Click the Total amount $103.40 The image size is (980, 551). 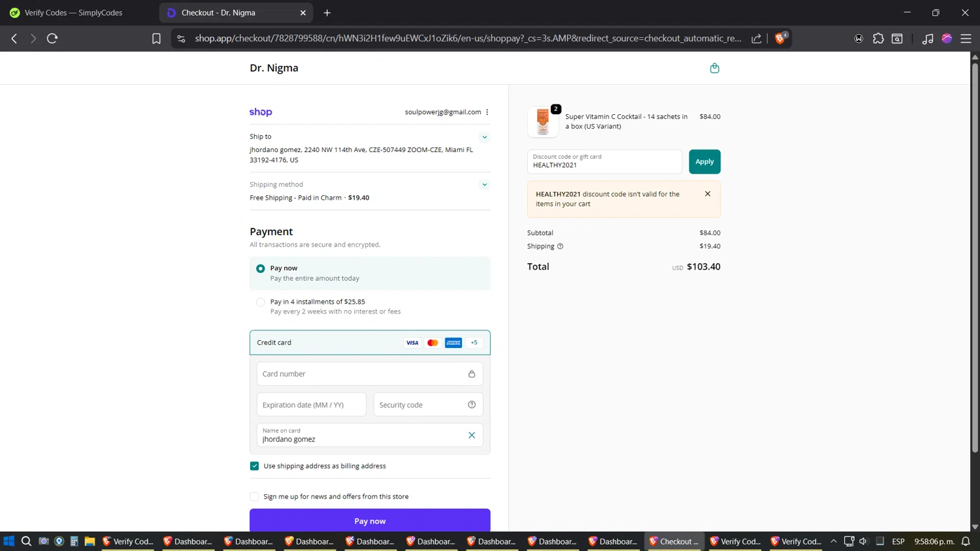point(704,266)
